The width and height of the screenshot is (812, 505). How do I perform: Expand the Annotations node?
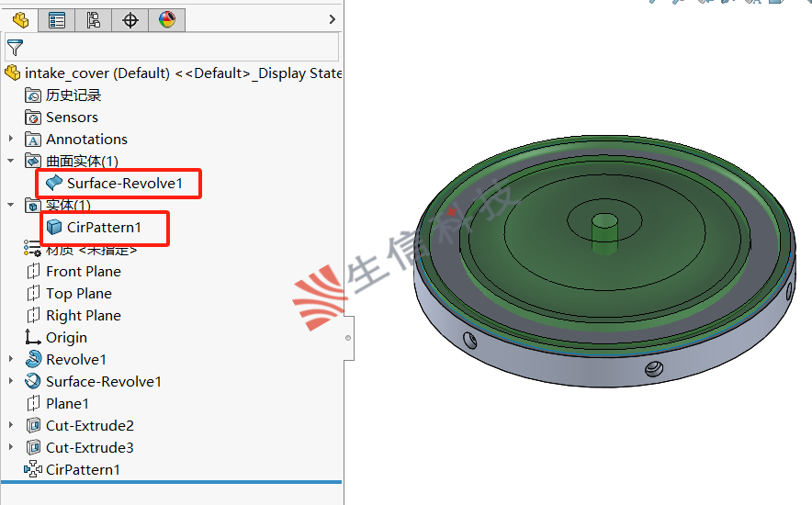(11, 140)
